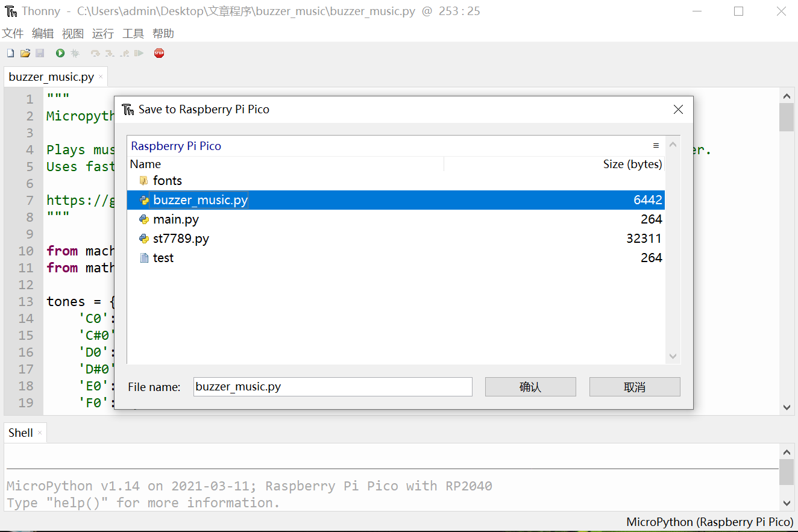Close the Save to Raspberry Pi Pico dialog
The height and width of the screenshot is (532, 798).
pos(678,110)
